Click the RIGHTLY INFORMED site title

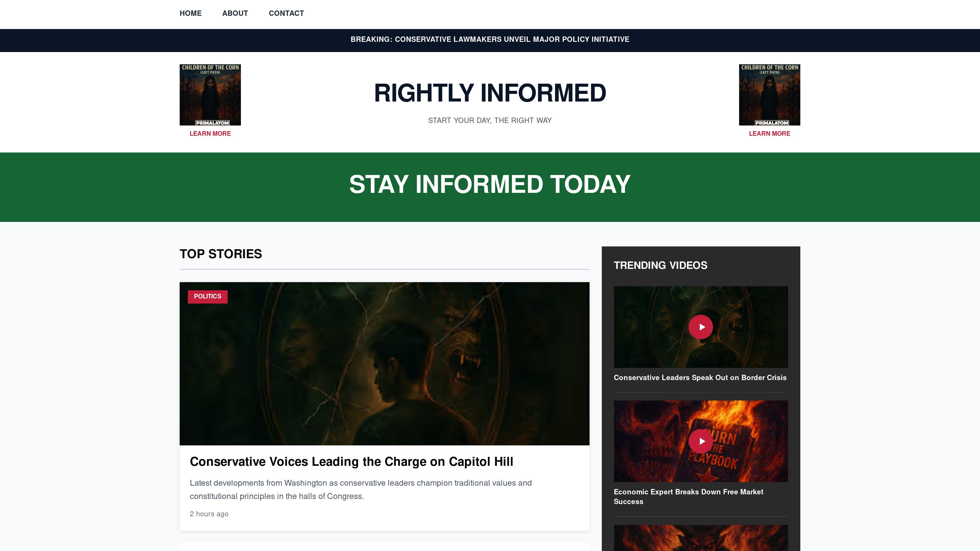pos(490,92)
